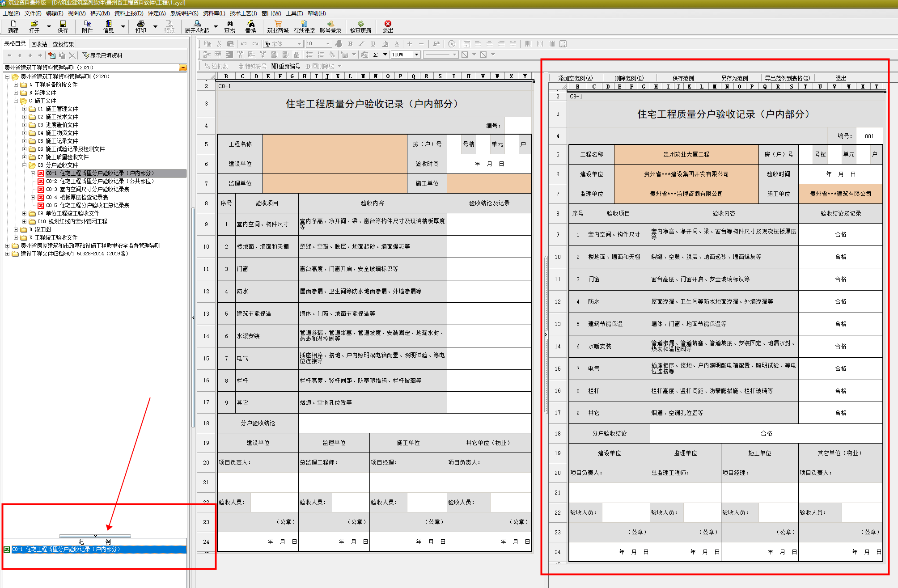
Task: Open the 技术工艺(J) menu
Action: 243,13
